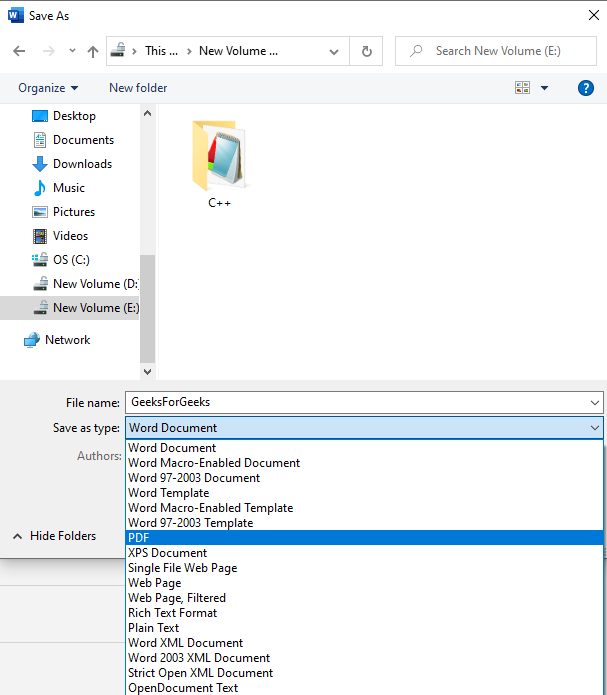
Task: Open Help with the question mark icon
Action: pos(586,88)
